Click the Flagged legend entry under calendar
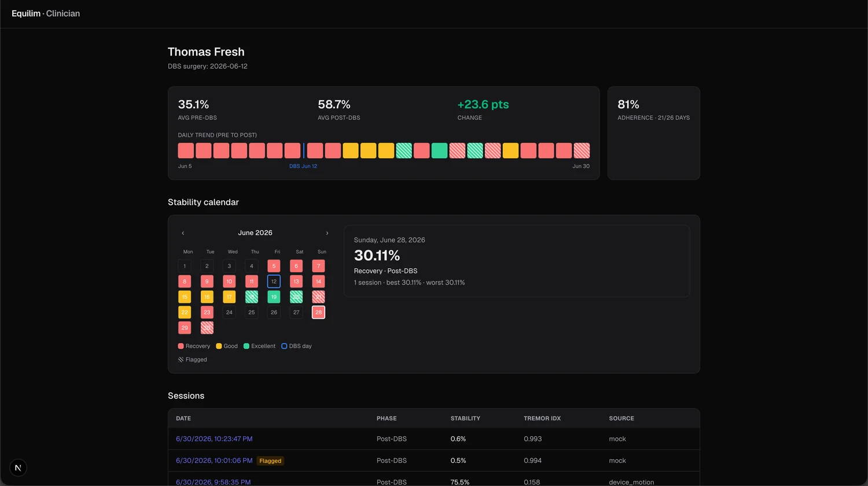The height and width of the screenshot is (486, 868). 193,360
